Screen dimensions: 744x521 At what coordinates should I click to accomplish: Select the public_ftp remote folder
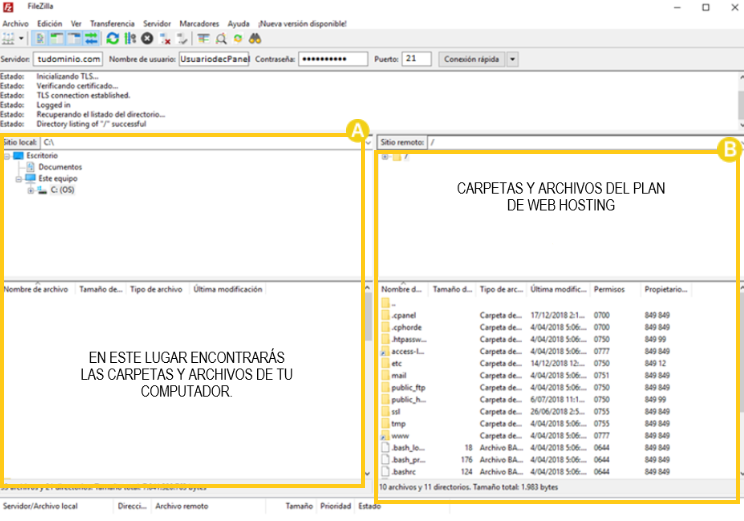pyautogui.click(x=409, y=388)
